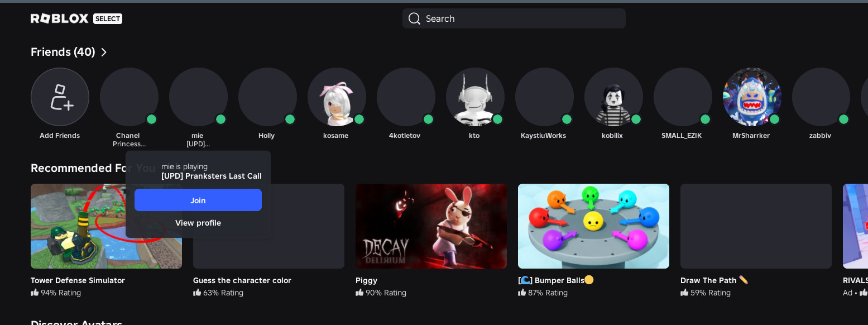Click the 'KaystiuWorks' name label
This screenshot has width=868, height=325.
(x=543, y=136)
